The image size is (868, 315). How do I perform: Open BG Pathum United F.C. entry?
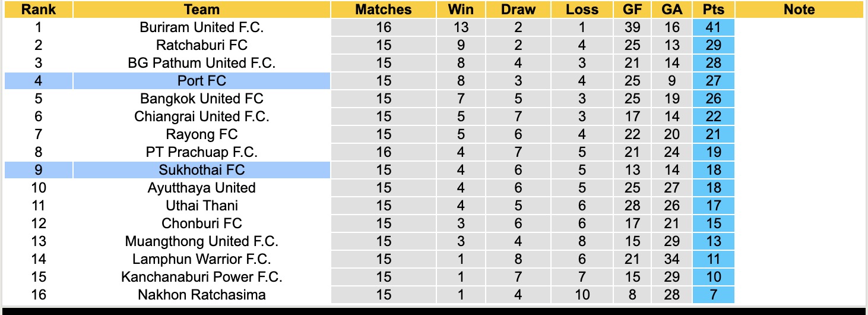202,63
